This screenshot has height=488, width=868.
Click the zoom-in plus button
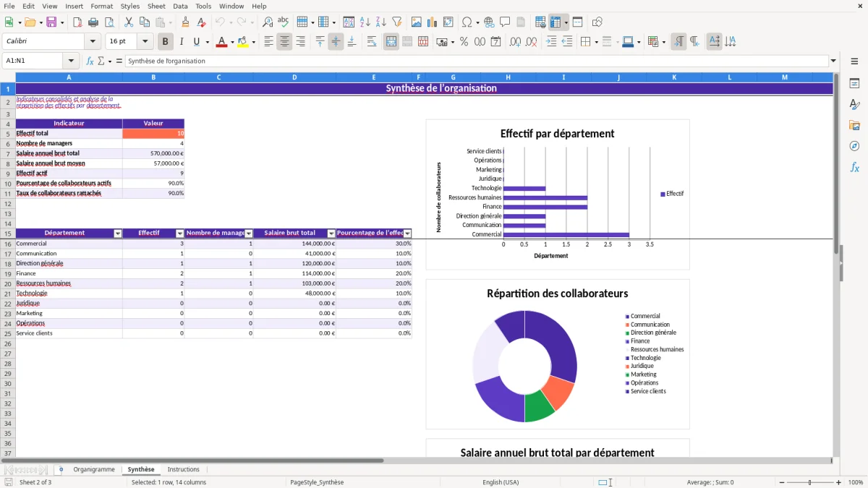click(839, 482)
